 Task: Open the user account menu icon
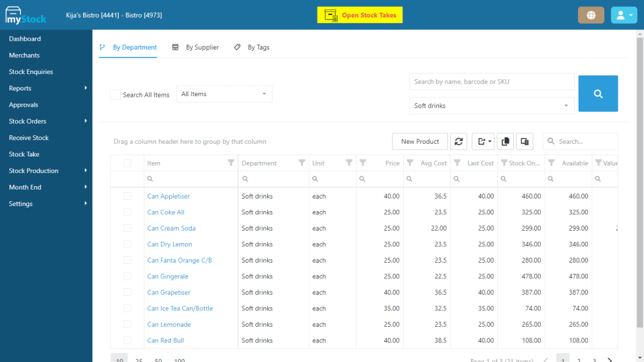(623, 14)
